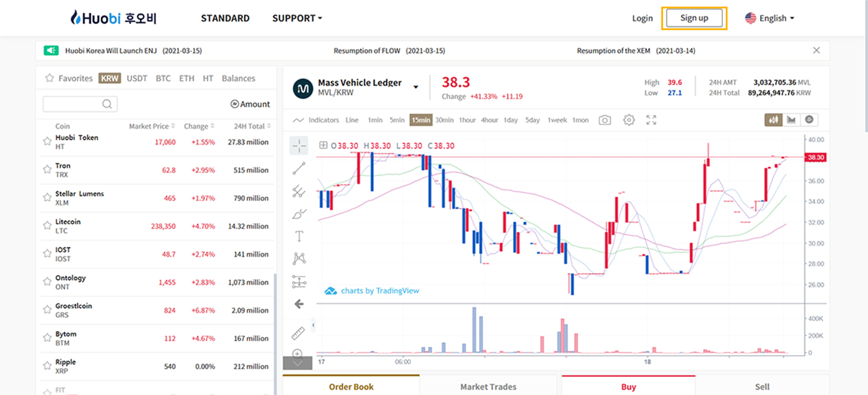Sort by Market Price column
Image resolution: width=868 pixels, height=395 pixels.
coord(152,126)
